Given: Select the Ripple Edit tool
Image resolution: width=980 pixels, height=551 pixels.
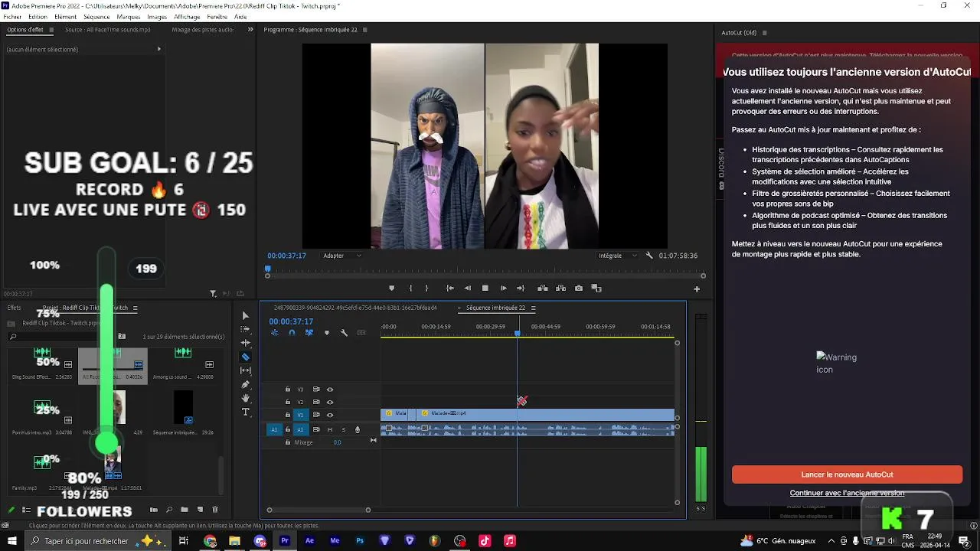Looking at the screenshot, I should [245, 343].
